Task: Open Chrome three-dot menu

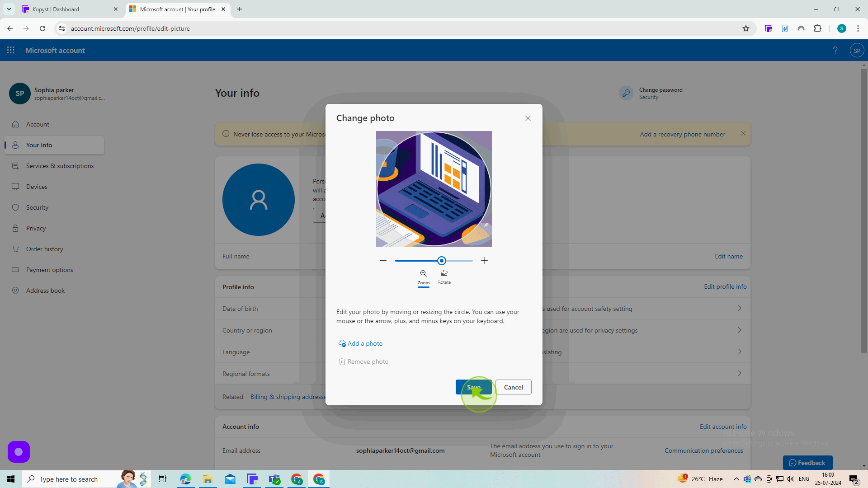Action: [858, 28]
